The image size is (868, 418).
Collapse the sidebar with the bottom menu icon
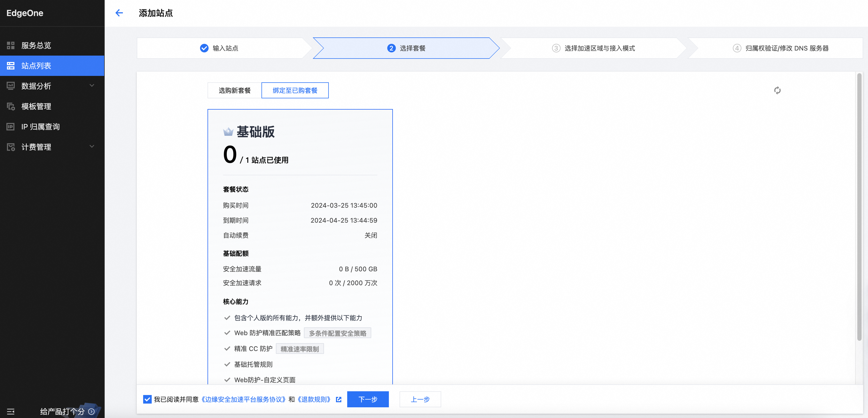[x=11, y=411]
